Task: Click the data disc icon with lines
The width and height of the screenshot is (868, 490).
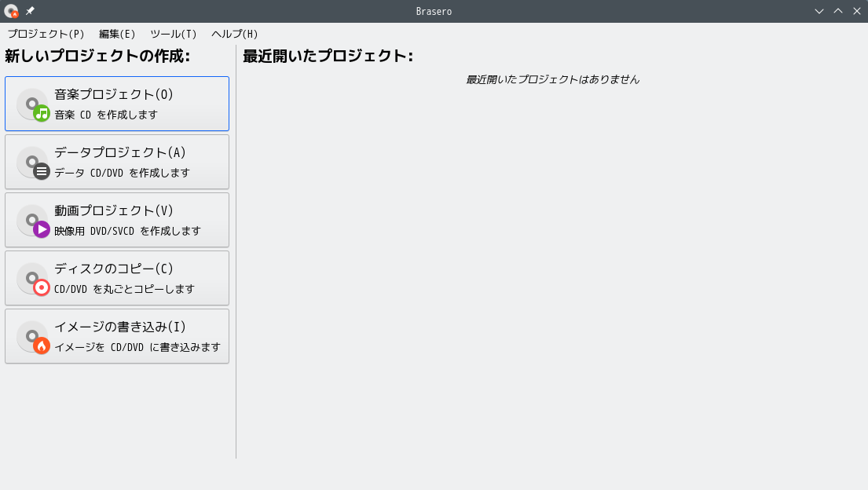Action: [34, 163]
